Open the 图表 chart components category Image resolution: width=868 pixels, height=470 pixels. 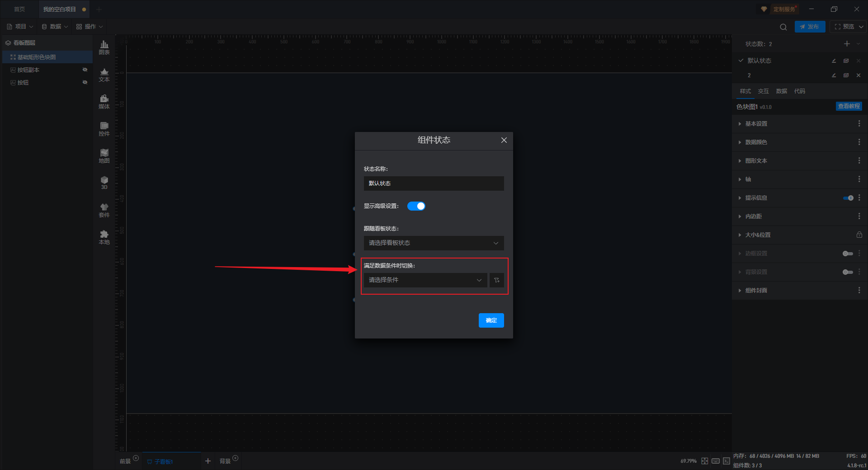pyautogui.click(x=104, y=47)
